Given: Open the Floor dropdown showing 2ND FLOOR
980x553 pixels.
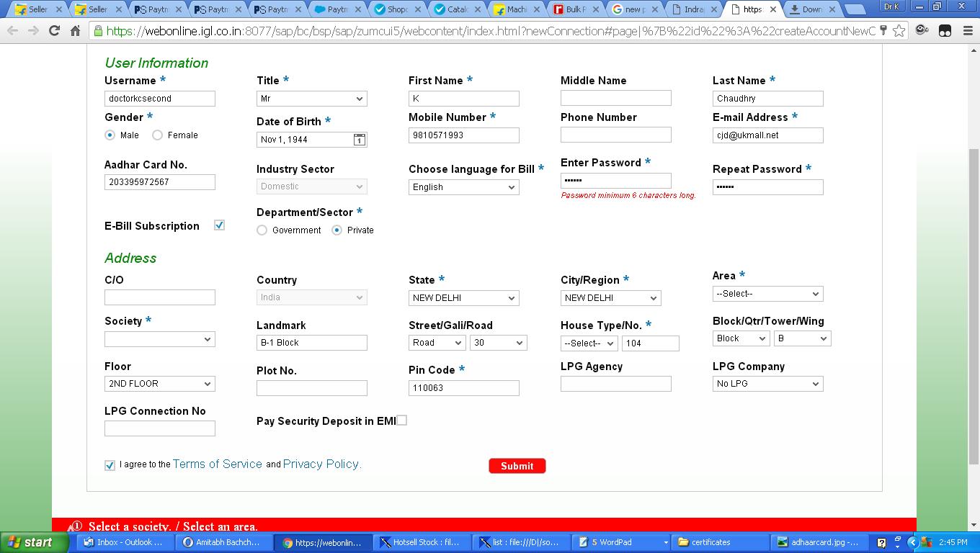Looking at the screenshot, I should pos(159,384).
